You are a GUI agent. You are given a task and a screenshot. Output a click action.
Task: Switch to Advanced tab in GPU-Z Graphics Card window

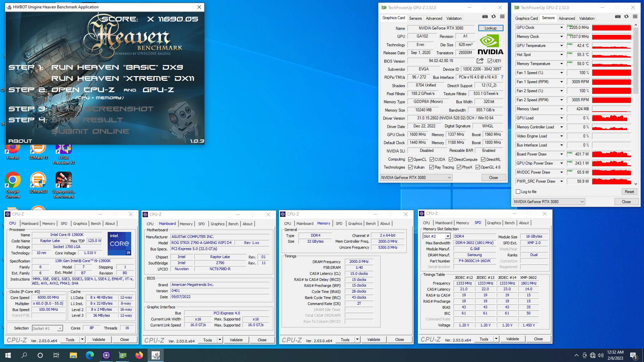(434, 18)
